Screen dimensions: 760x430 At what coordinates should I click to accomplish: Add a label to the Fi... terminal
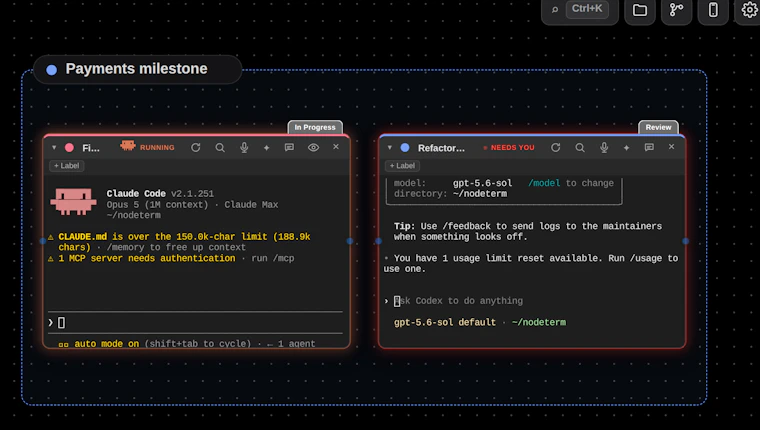pos(66,166)
